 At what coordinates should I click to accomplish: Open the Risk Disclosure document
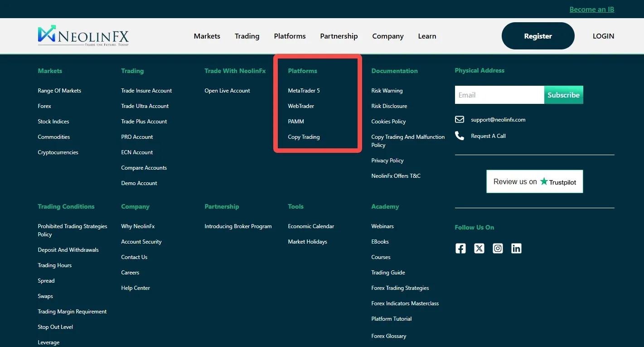(389, 106)
